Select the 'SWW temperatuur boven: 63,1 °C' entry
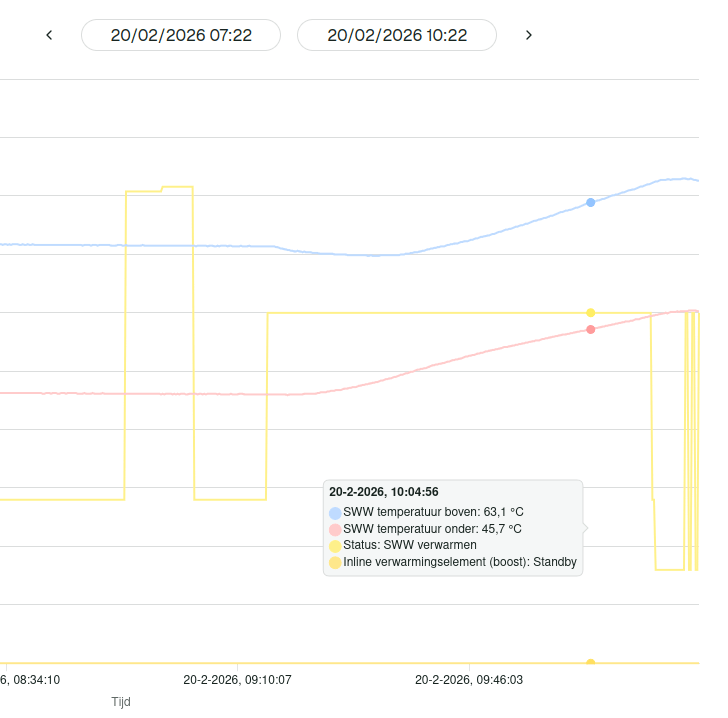Image resolution: width=728 pixels, height=718 pixels. [433, 512]
